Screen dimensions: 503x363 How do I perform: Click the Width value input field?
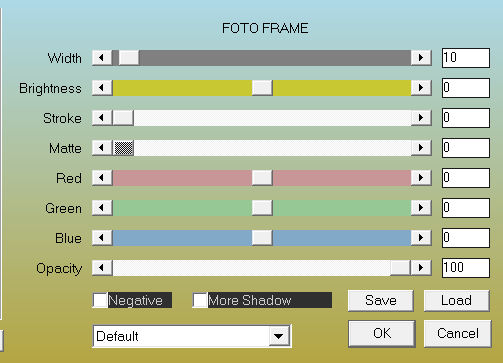466,58
